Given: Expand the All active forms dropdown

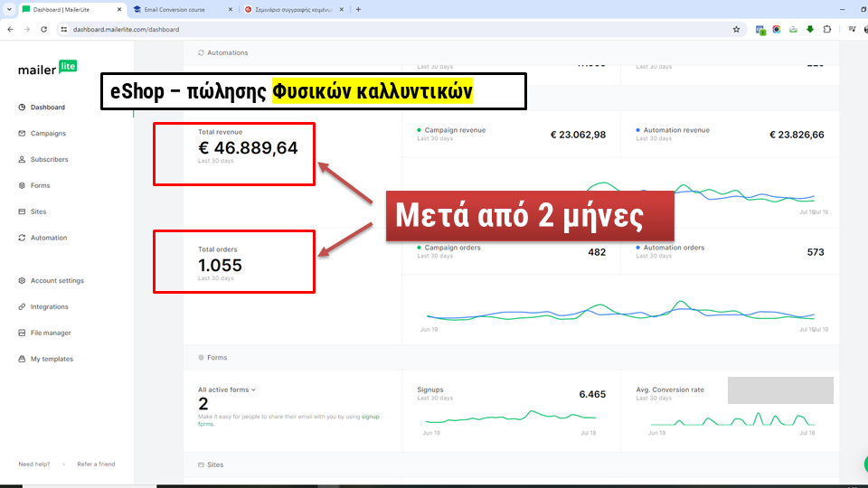Looking at the screenshot, I should click(x=226, y=389).
